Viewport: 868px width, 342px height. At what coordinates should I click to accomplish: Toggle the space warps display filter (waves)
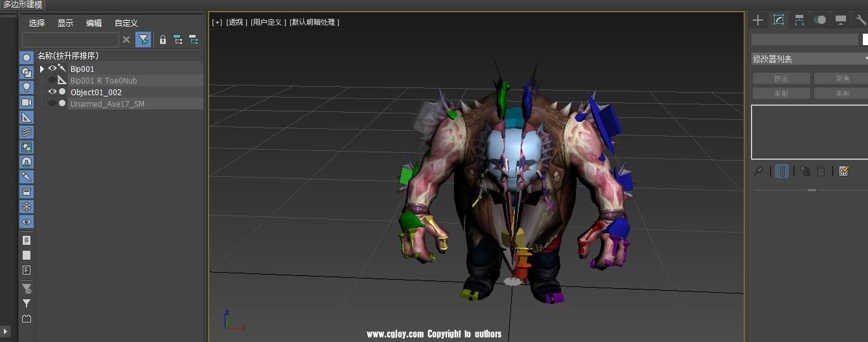pos(27,132)
